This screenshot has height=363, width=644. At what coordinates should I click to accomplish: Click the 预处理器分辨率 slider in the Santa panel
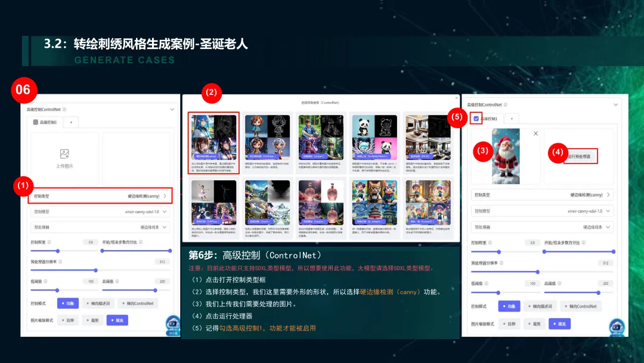click(542, 272)
